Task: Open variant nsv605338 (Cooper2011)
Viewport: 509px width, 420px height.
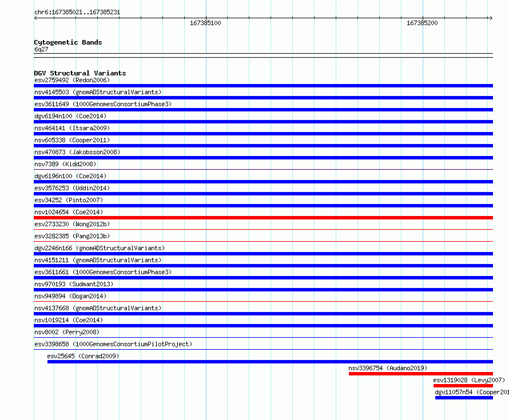Action: (x=72, y=140)
